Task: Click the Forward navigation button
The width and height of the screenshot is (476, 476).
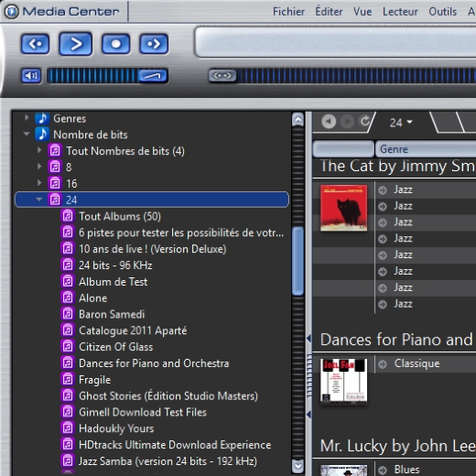Action: click(x=347, y=122)
